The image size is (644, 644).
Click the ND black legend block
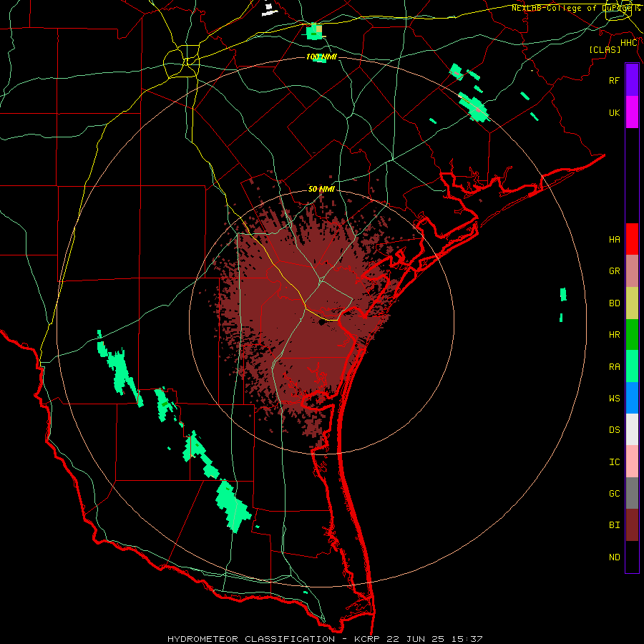pyautogui.click(x=632, y=557)
